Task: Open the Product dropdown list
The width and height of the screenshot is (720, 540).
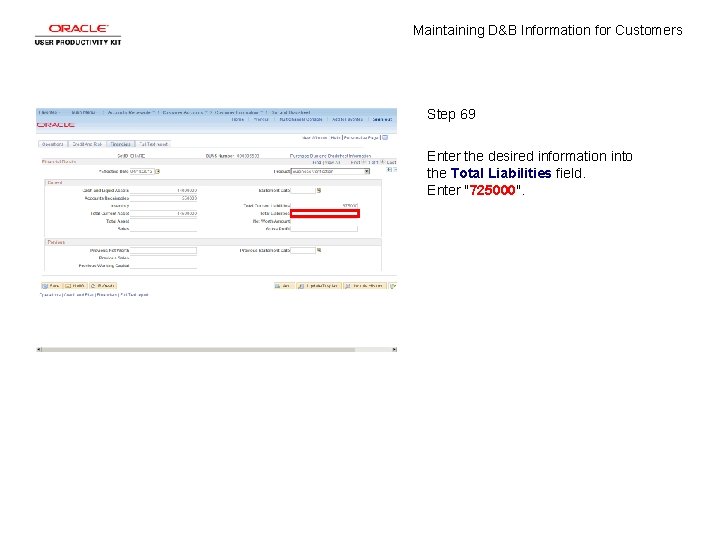Action: 331,171
